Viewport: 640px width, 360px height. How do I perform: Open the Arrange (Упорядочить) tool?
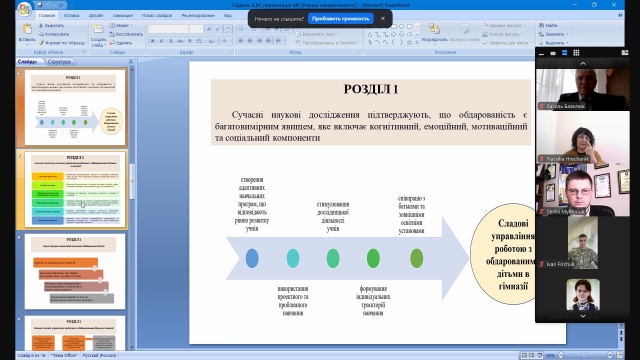tap(435, 33)
